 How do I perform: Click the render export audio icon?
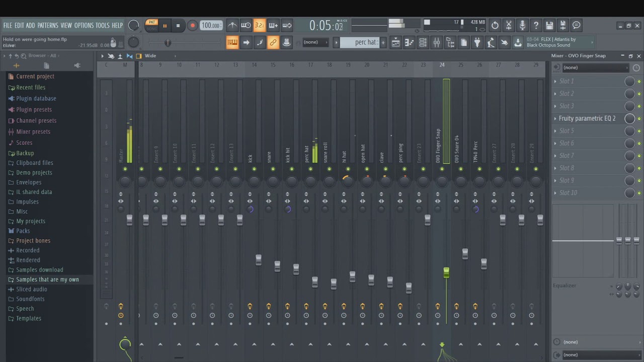pos(563,25)
